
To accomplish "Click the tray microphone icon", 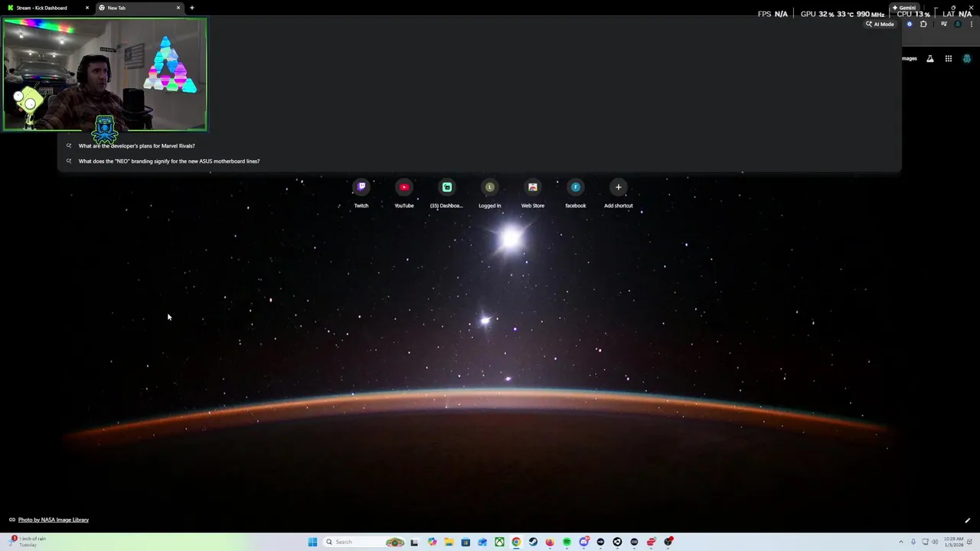I will 913,542.
